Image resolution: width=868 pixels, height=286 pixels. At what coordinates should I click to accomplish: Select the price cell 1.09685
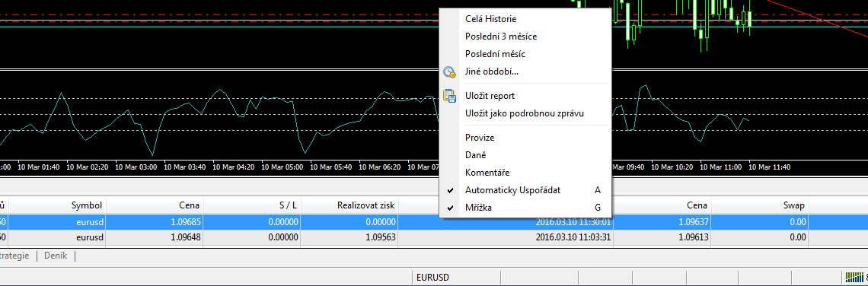tap(186, 222)
